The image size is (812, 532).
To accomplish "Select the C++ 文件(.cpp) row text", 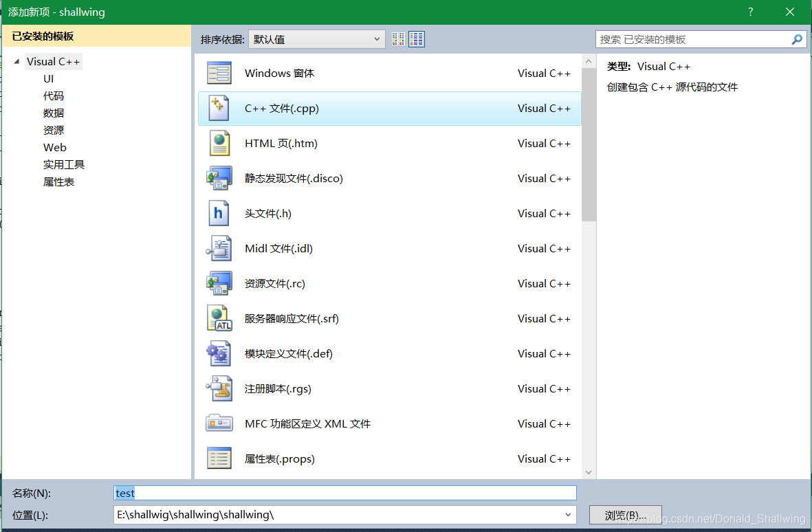I will point(282,108).
